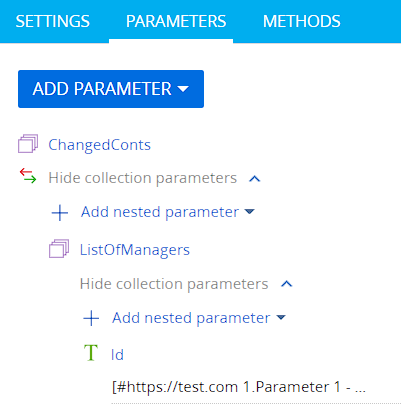Click the red-green direction arrows icon
The width and height of the screenshot is (401, 414).
[28, 176]
